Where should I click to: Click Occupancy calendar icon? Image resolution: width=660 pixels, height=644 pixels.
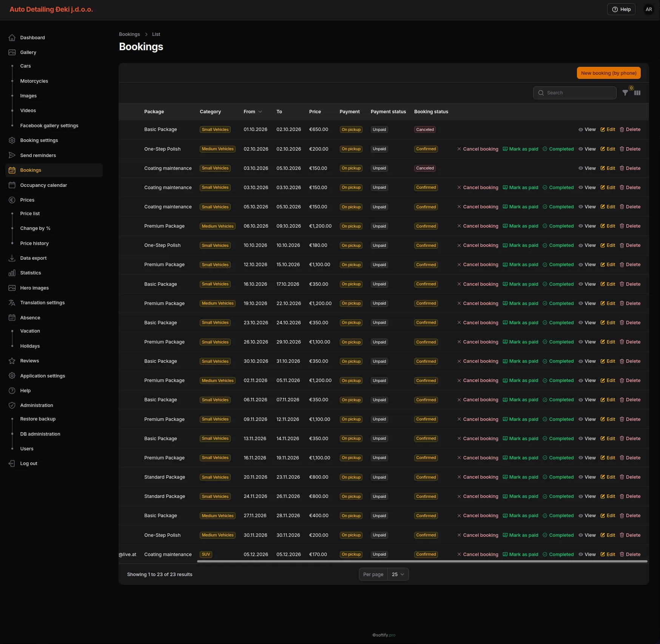(x=12, y=185)
